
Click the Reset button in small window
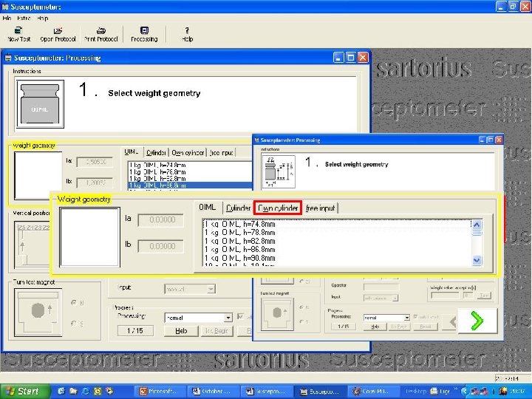425,327
